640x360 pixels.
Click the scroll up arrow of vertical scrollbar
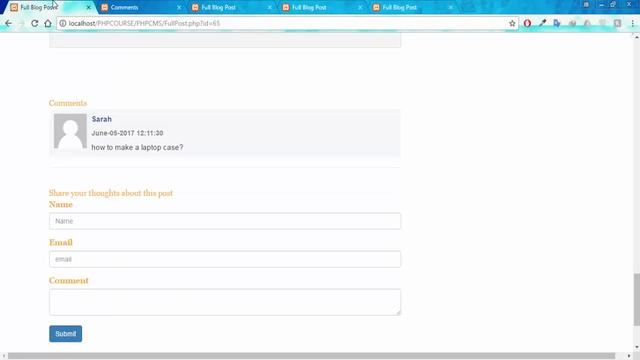pos(637,37)
